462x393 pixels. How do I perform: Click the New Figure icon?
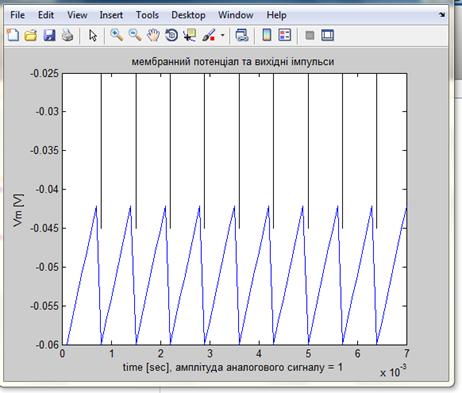coord(13,35)
